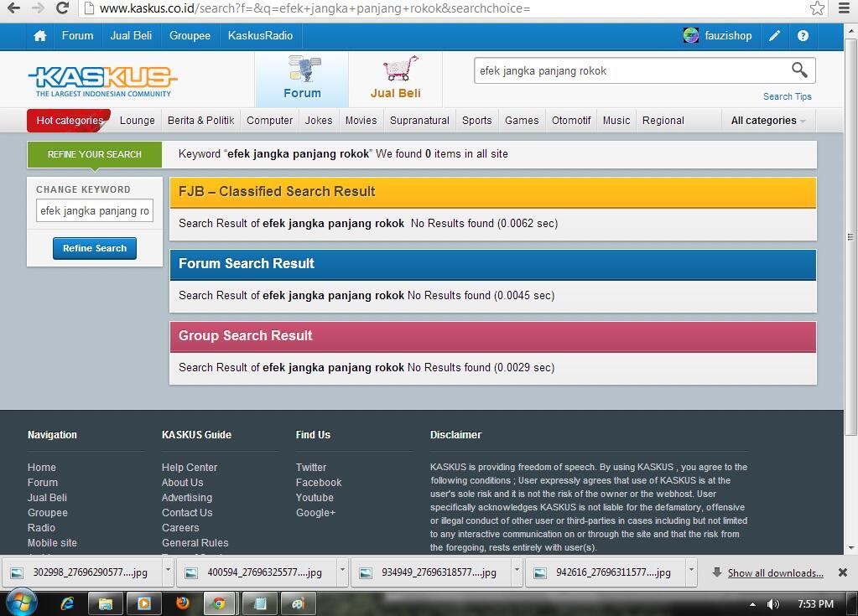Click the fauzishop avatar picture
The width and height of the screenshot is (858, 616).
[690, 35]
